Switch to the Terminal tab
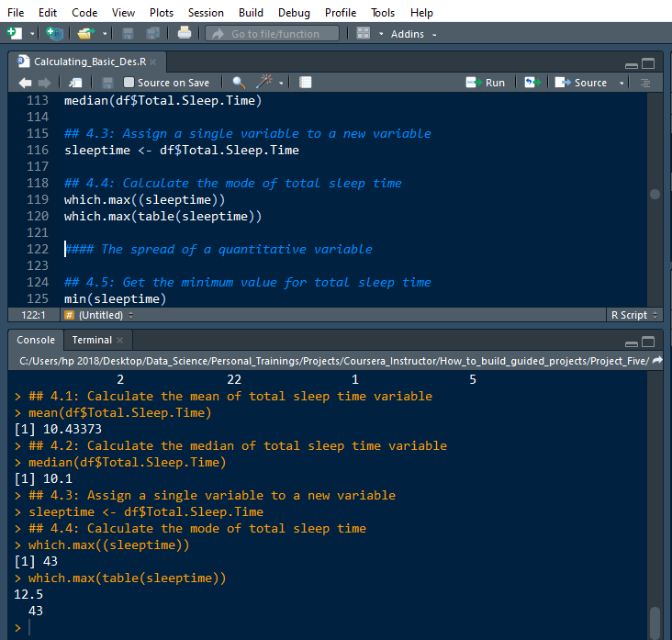The height and width of the screenshot is (640, 672). click(92, 340)
